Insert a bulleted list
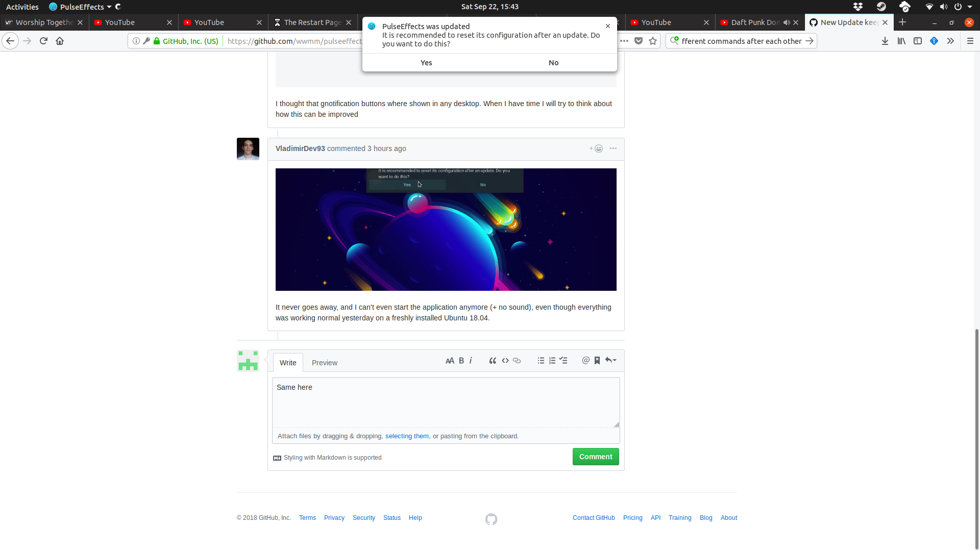 pyautogui.click(x=541, y=360)
